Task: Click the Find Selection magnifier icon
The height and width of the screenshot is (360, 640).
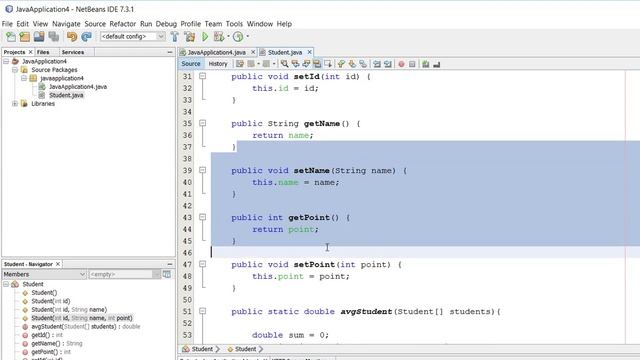Action: pyautogui.click(x=284, y=64)
